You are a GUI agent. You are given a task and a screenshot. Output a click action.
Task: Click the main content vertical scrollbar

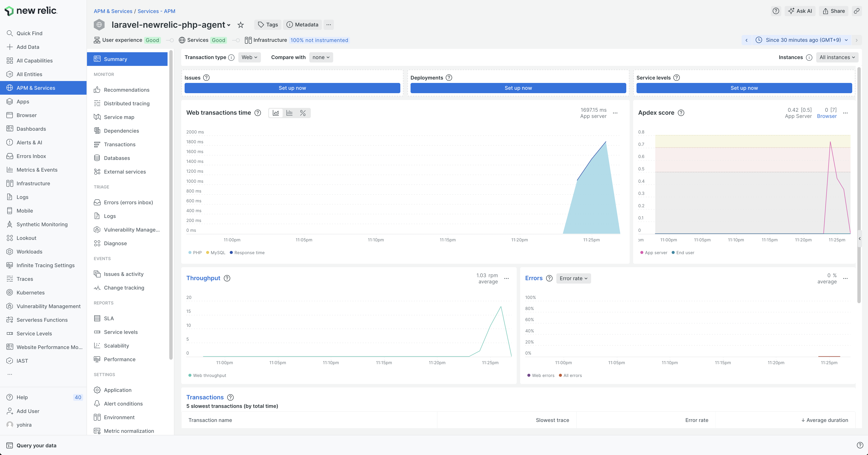pos(859,185)
